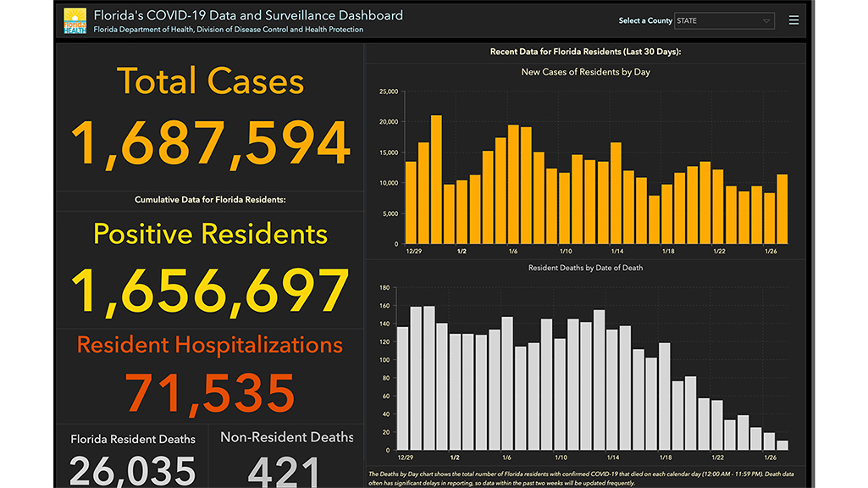Click the dashboard title in the header

[x=247, y=15]
